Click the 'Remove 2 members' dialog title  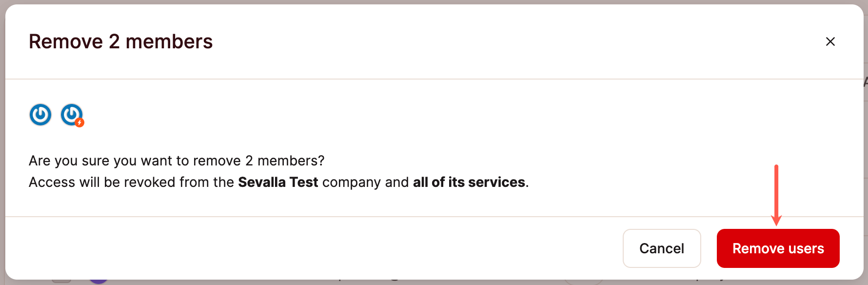121,41
